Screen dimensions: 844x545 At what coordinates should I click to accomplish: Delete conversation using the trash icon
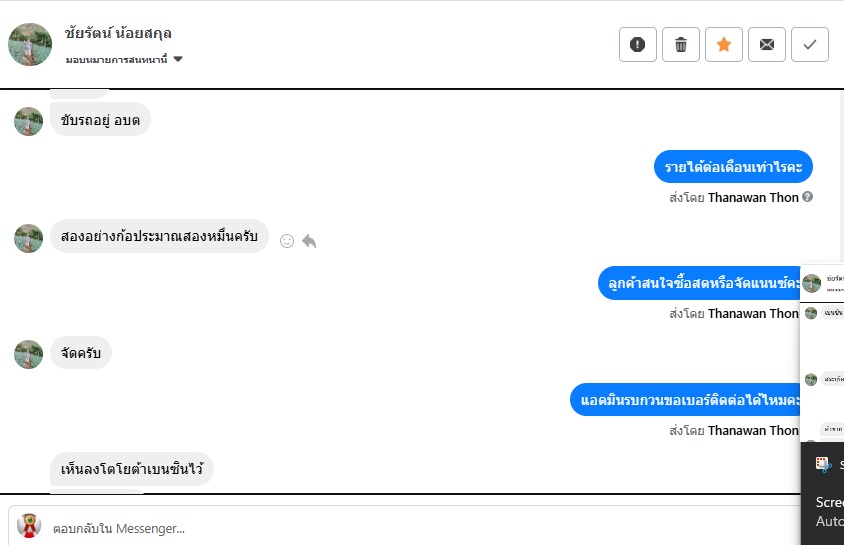click(681, 44)
